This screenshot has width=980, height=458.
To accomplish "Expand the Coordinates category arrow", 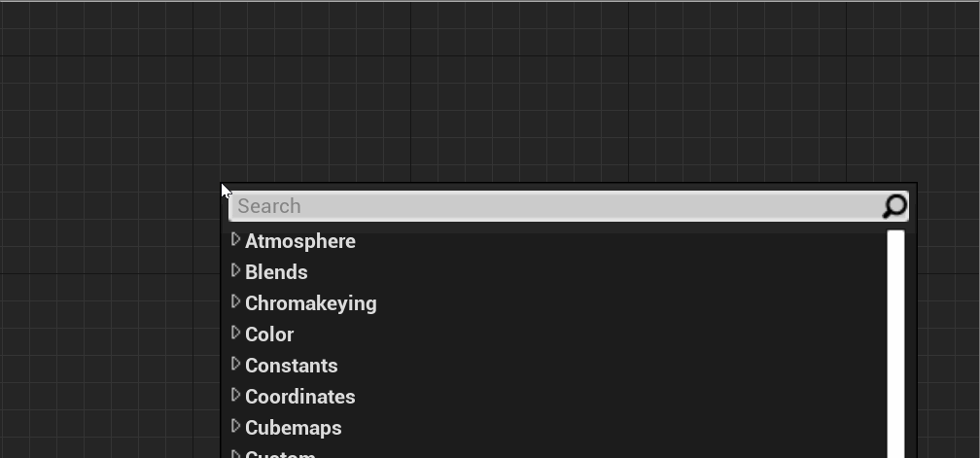I will pos(235,395).
